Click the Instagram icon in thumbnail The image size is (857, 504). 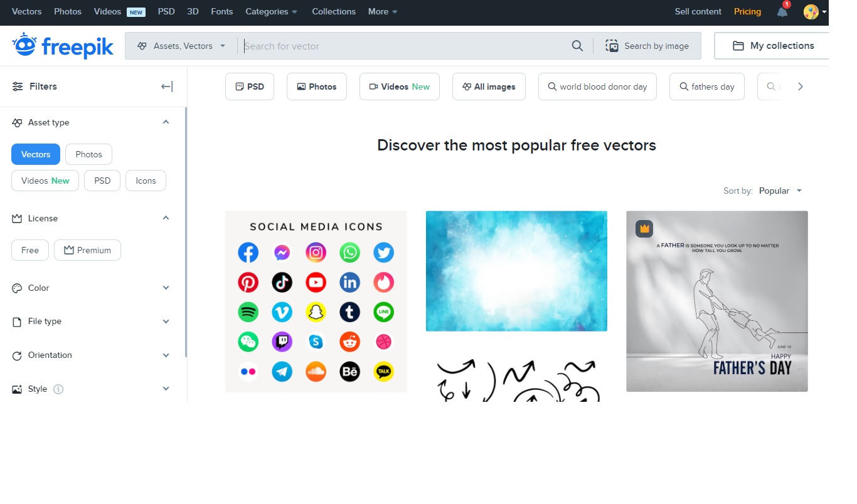click(316, 253)
